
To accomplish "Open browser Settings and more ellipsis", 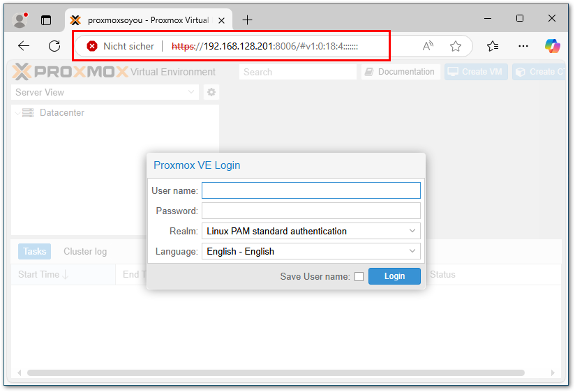I will pos(523,46).
